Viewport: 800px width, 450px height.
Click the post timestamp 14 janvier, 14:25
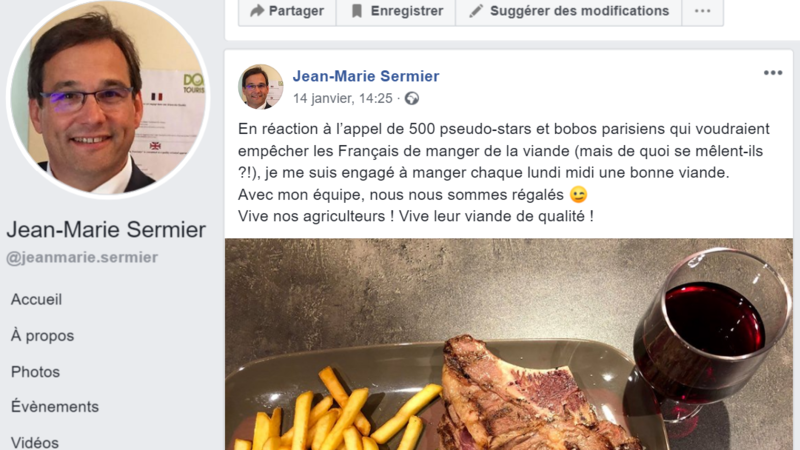(342, 98)
